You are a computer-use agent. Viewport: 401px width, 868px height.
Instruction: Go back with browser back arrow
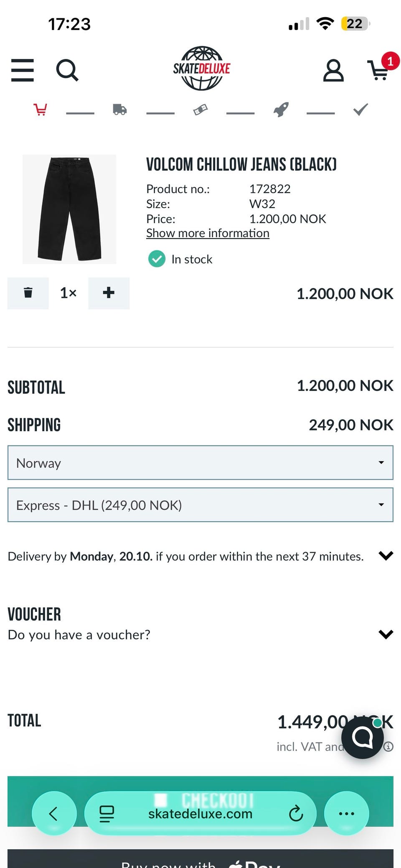[54, 813]
